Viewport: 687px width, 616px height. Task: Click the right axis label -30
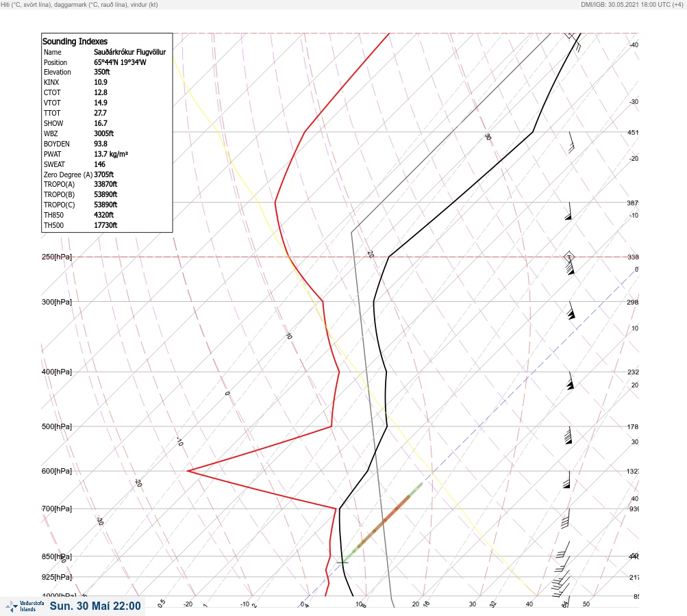click(x=634, y=101)
